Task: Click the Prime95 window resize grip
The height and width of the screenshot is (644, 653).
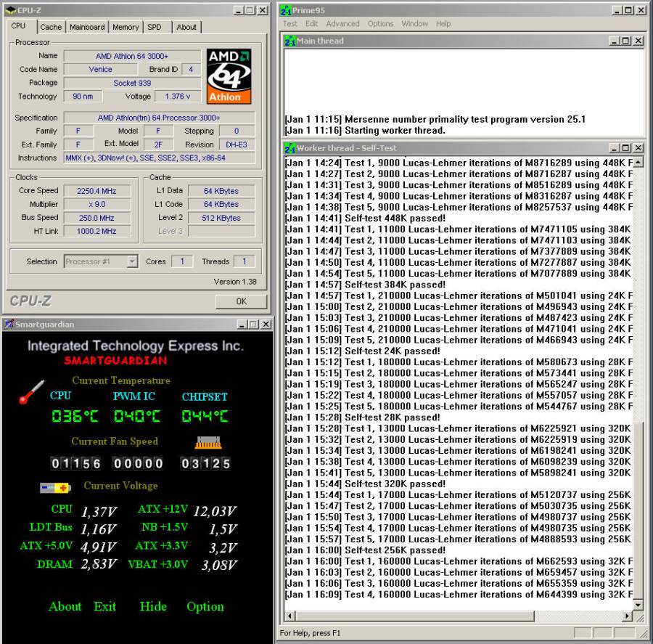Action: click(x=644, y=633)
